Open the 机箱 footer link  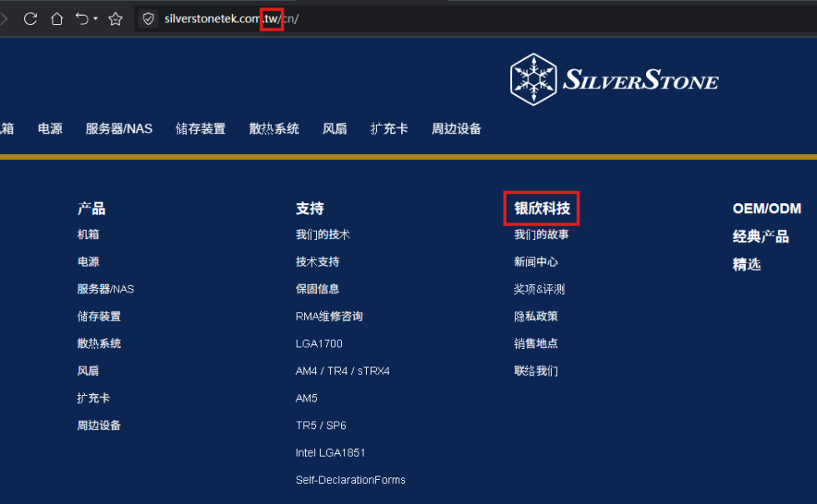click(x=88, y=234)
